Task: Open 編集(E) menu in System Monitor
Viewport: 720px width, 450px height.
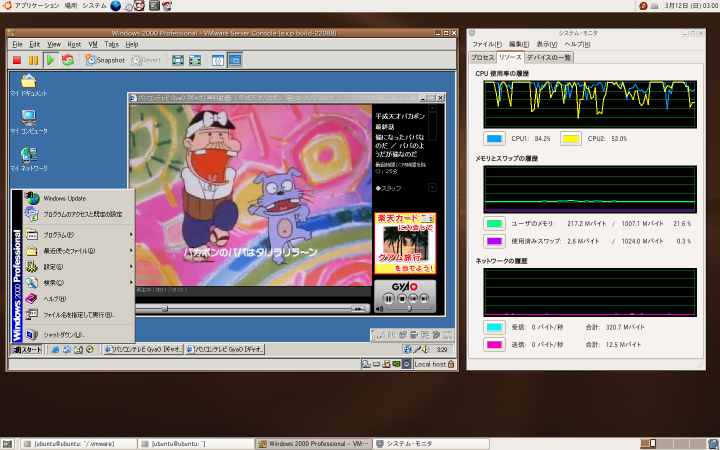Action: point(519,44)
